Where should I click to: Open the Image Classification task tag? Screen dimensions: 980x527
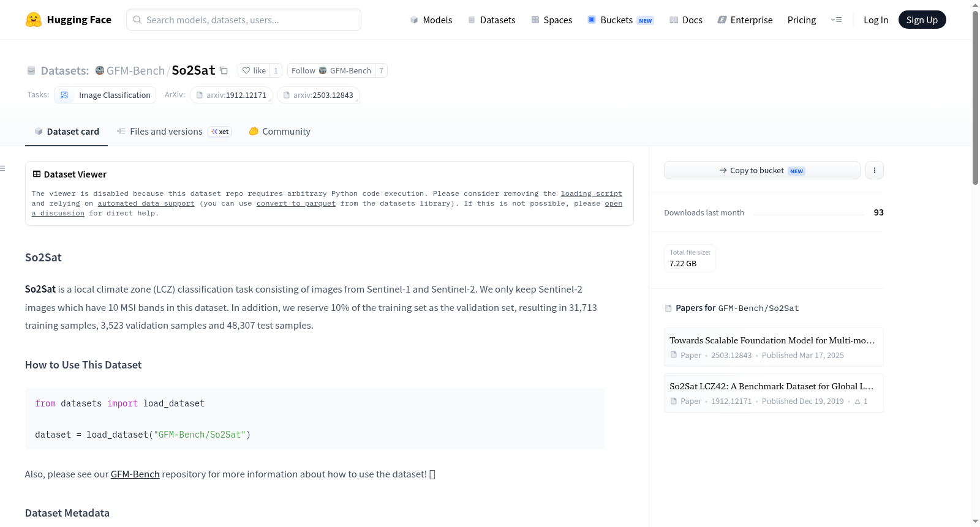pos(105,95)
